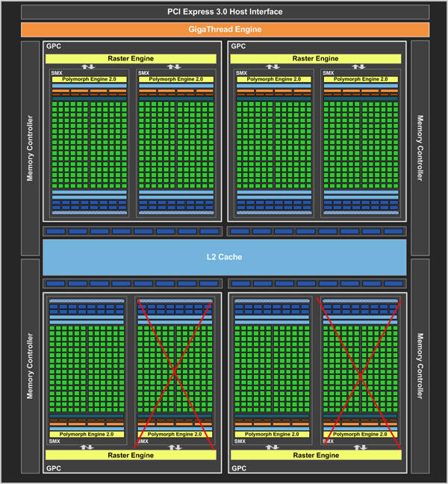Click the rightmost arrows icon below top-right Raster Engine
The height and width of the screenshot is (484, 448).
(x=358, y=66)
